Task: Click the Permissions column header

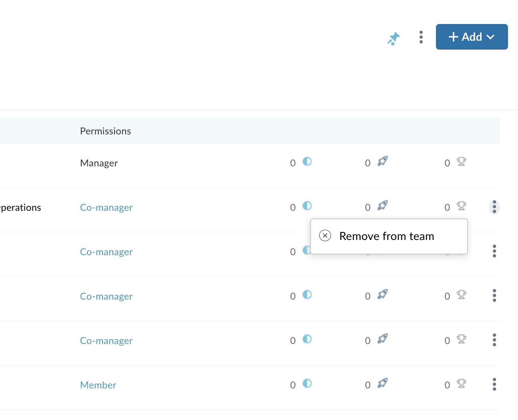Action: [105, 131]
